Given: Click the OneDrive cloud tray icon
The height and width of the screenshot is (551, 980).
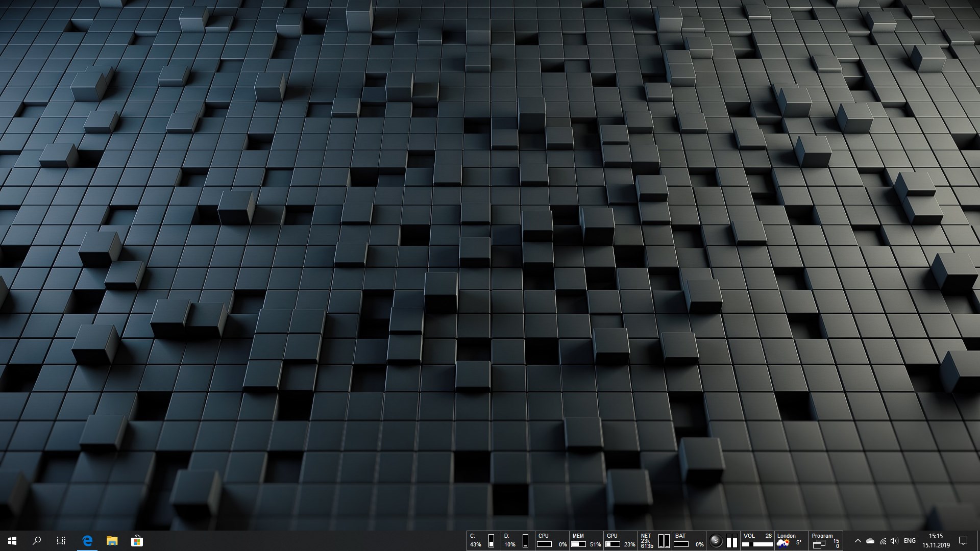Looking at the screenshot, I should tap(870, 541).
